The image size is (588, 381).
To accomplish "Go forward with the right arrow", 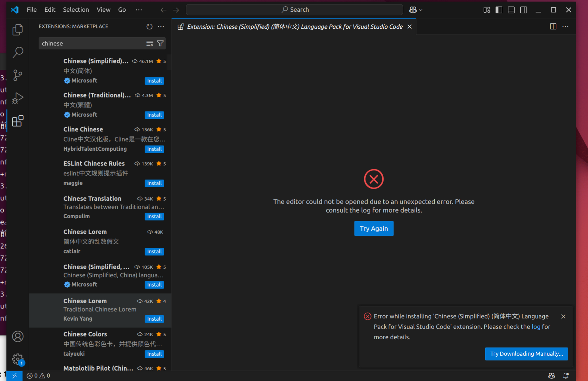I will pos(176,10).
